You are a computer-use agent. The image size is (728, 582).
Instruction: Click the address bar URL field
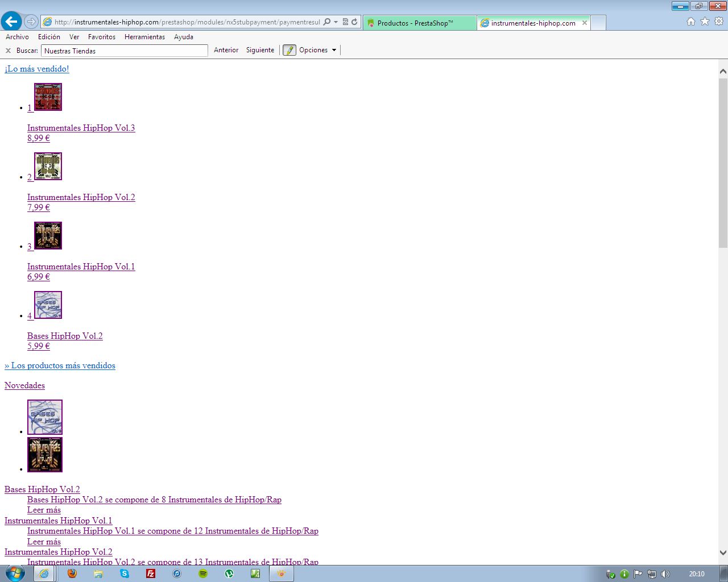click(188, 22)
